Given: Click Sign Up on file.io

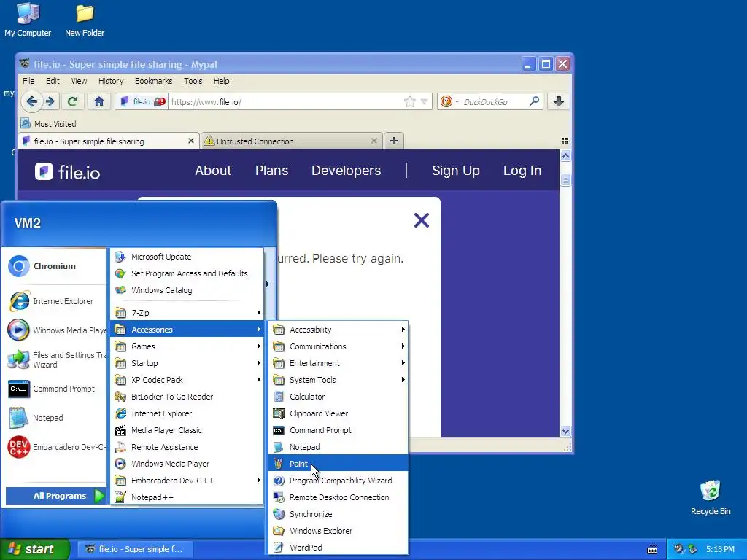Looking at the screenshot, I should coord(455,171).
